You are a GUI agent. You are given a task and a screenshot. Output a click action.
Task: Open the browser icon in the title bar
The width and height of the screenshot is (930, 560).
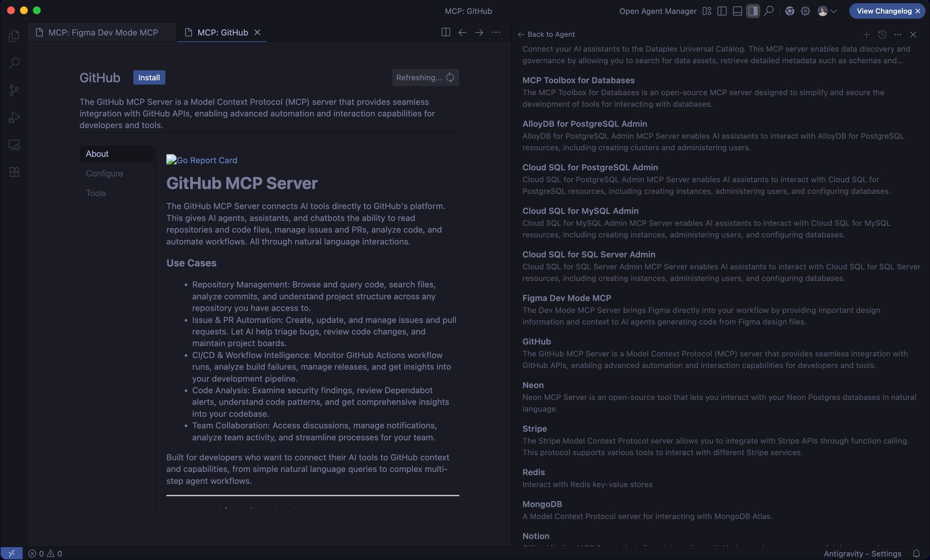click(789, 11)
